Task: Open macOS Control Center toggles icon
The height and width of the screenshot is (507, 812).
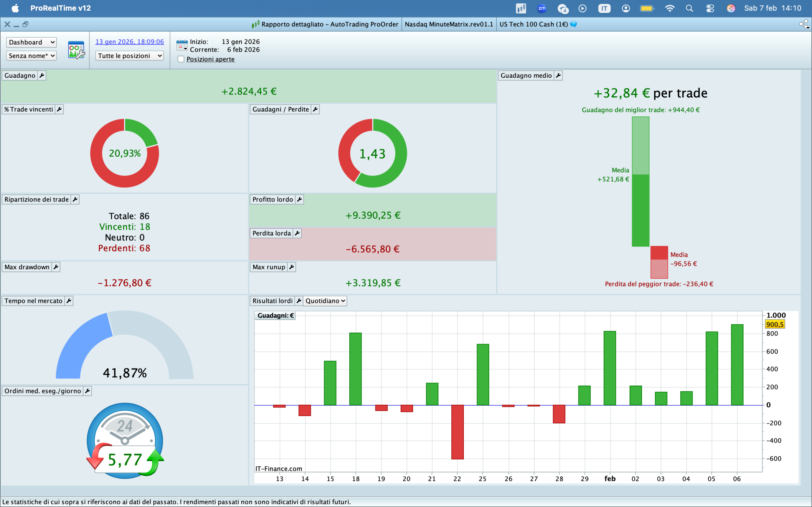Action: tap(710, 8)
